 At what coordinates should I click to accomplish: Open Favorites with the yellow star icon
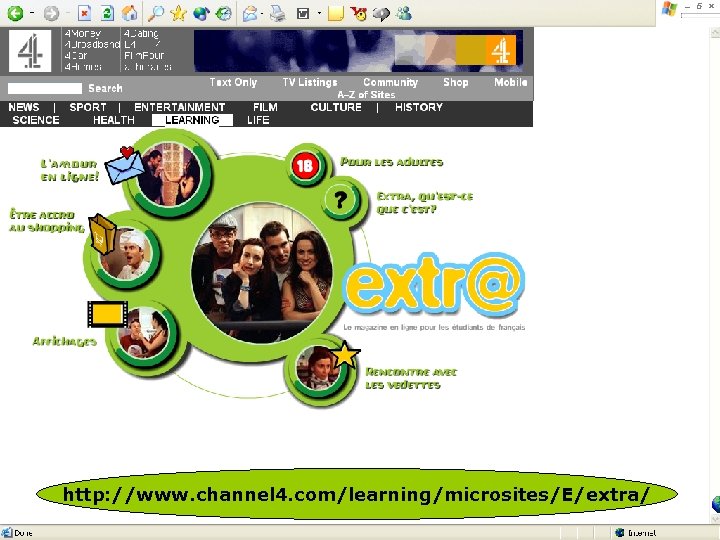pos(178,14)
